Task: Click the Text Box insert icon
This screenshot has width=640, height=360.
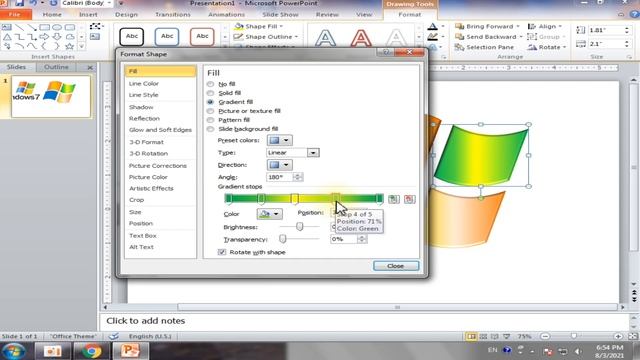Action: click(x=95, y=37)
